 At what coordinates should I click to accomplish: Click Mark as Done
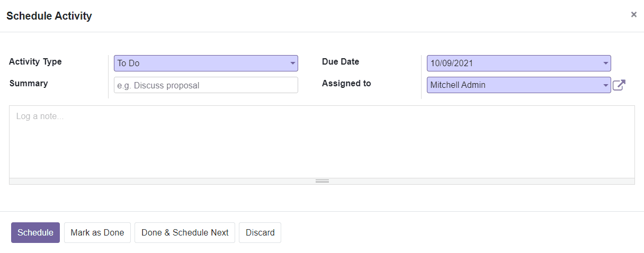[97, 233]
